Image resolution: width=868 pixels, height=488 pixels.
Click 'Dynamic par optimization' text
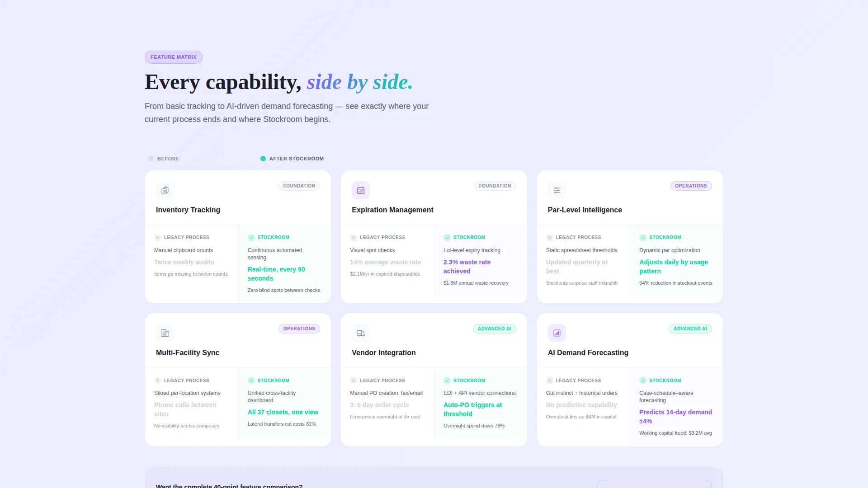point(670,250)
